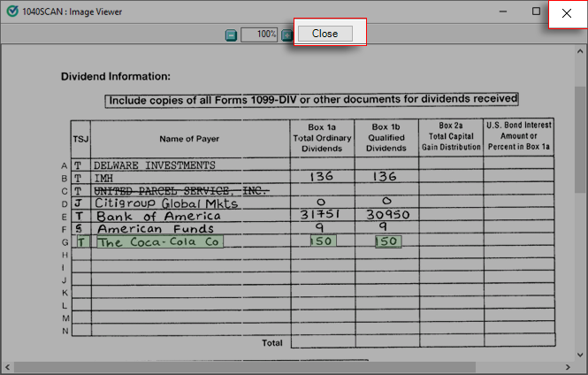Close the Image Viewer window with X
This screenshot has width=588, height=375.
[x=567, y=12]
